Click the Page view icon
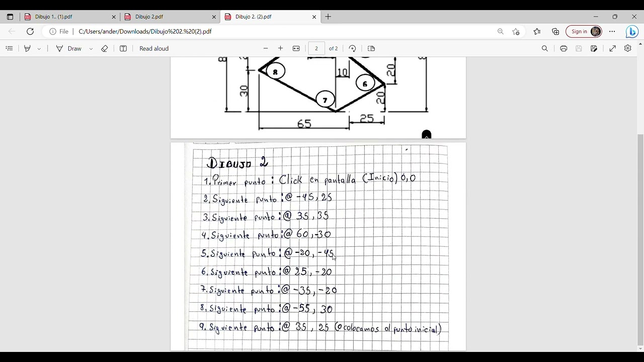 pos(371,48)
